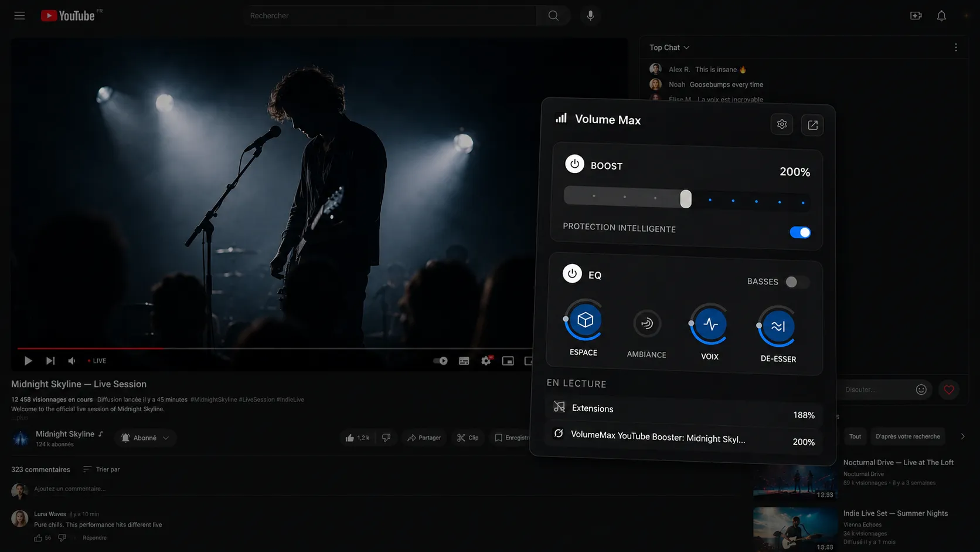Click the search field Rechercher
Viewport: 980px width, 552px height.
pos(390,16)
